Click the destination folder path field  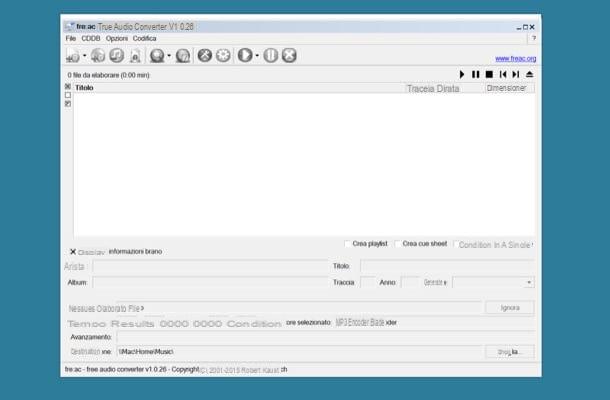point(299,352)
